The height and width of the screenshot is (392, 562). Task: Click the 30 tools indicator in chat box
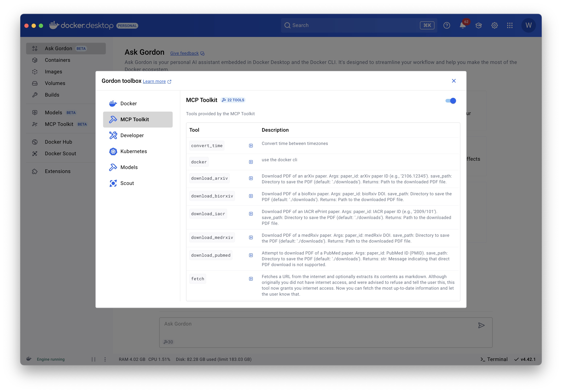(x=168, y=342)
